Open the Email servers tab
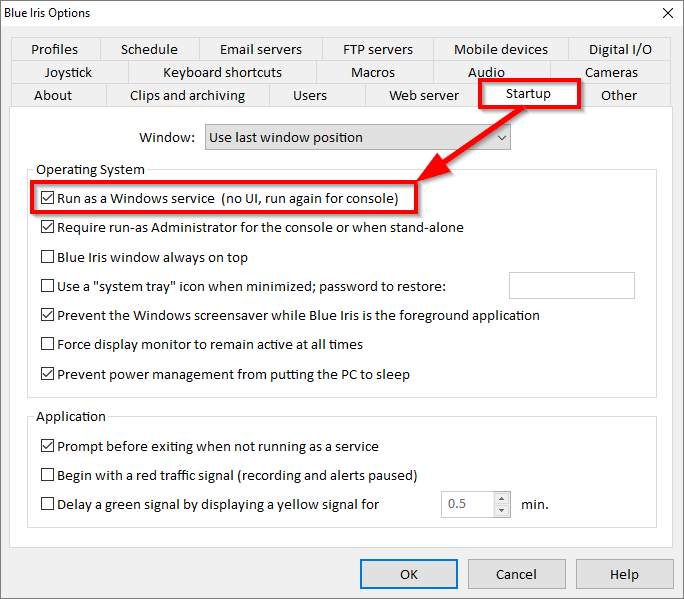 tap(260, 49)
